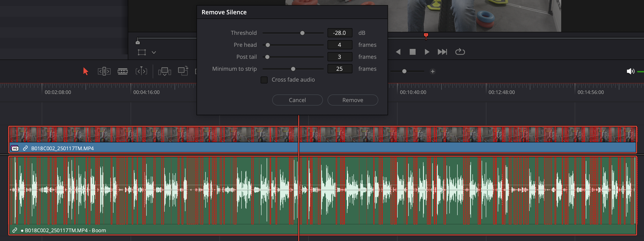
Task: Click the red playhead marker above the viewer
Action: [x=426, y=35]
